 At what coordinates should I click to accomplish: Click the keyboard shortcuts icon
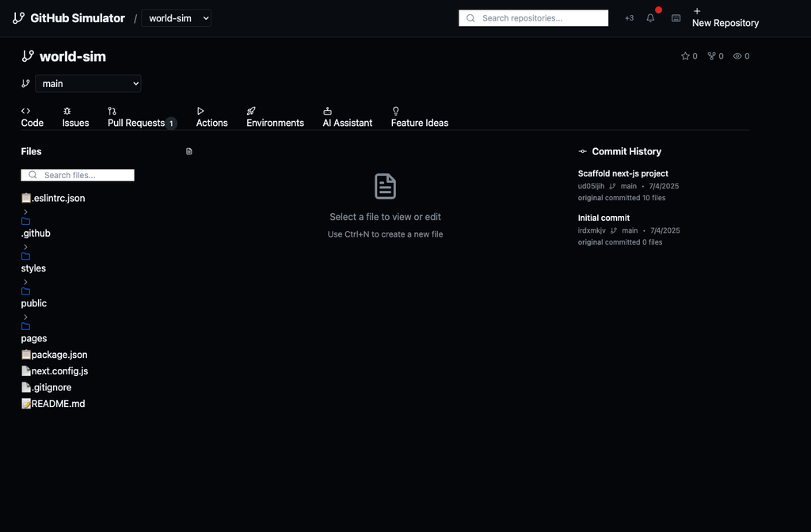coord(675,17)
